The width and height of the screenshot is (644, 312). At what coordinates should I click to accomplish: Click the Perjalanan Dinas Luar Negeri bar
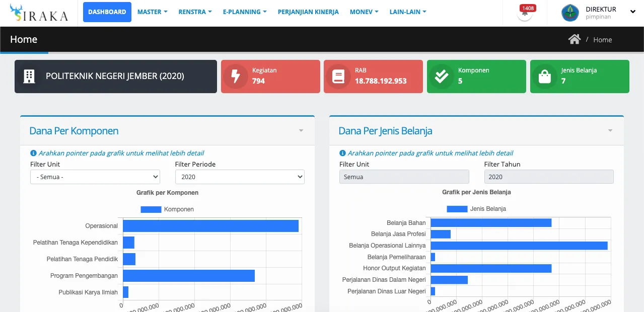click(433, 291)
